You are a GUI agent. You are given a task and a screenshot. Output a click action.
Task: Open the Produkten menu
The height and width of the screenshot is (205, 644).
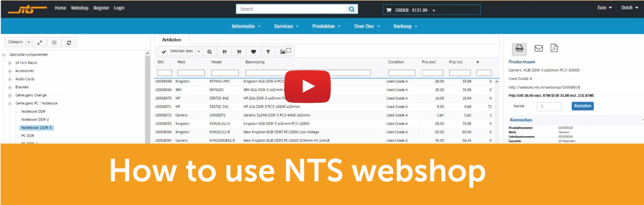tap(326, 27)
